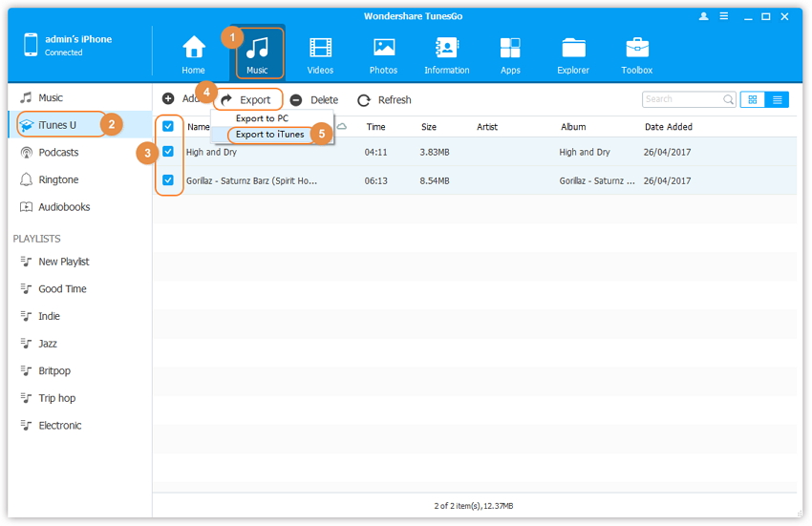Choose Export to PC option
Screen dimensions: 812x526
262,118
